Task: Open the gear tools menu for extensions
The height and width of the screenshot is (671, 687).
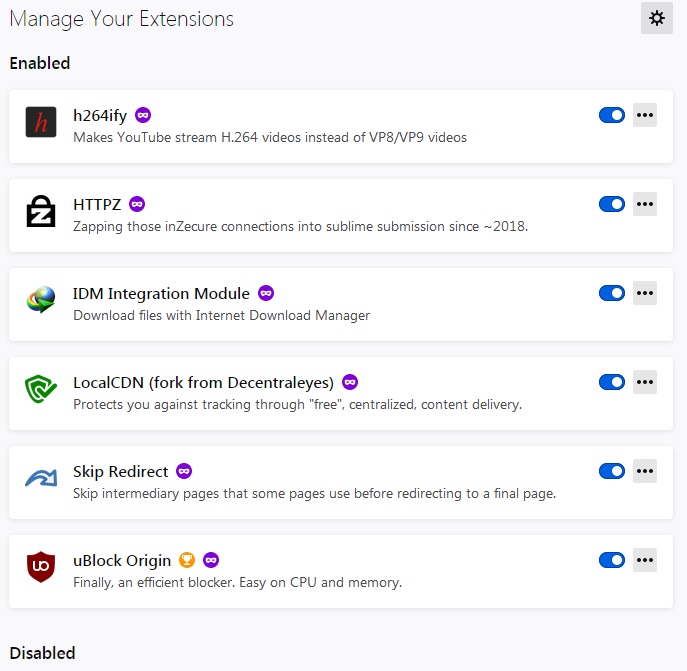Action: [657, 18]
